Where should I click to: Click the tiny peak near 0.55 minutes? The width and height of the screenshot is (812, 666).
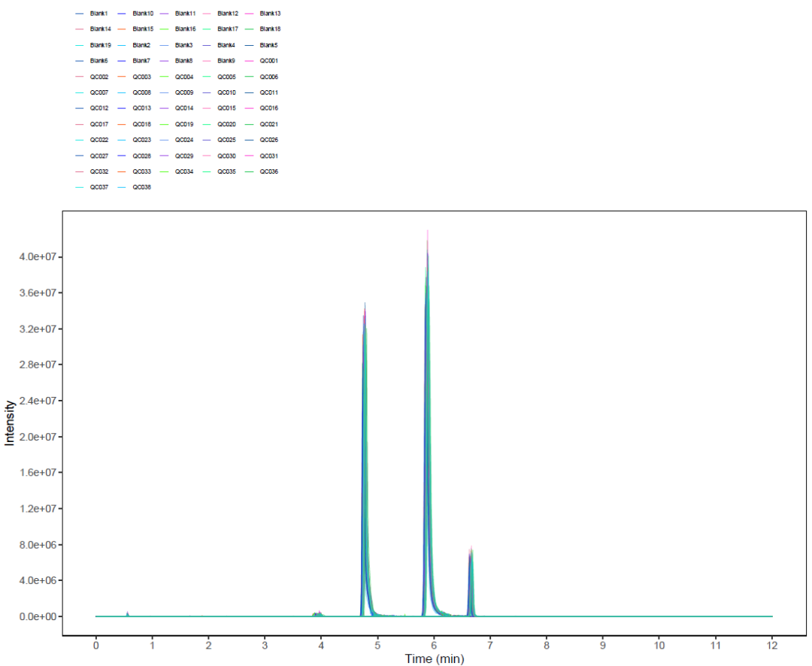(127, 613)
